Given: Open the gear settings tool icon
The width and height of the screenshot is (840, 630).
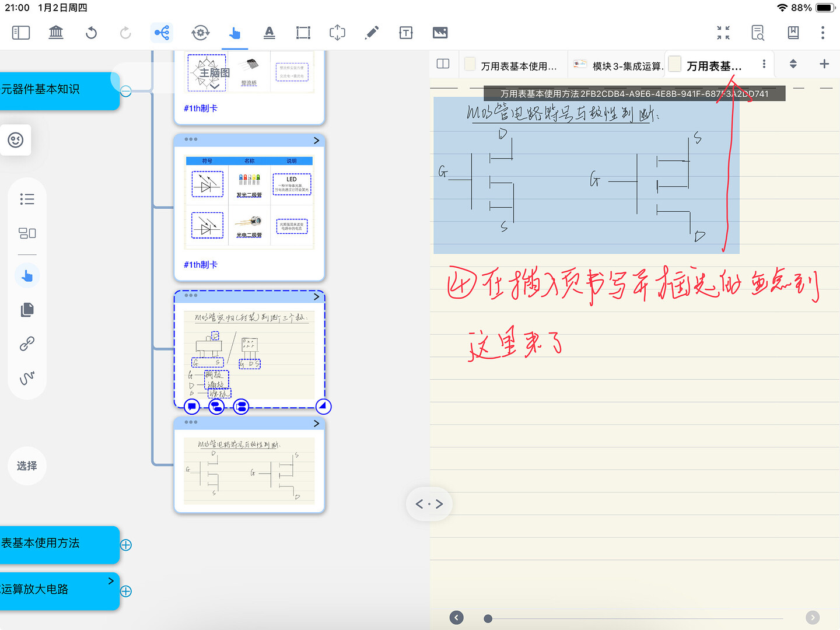Looking at the screenshot, I should click(x=200, y=33).
